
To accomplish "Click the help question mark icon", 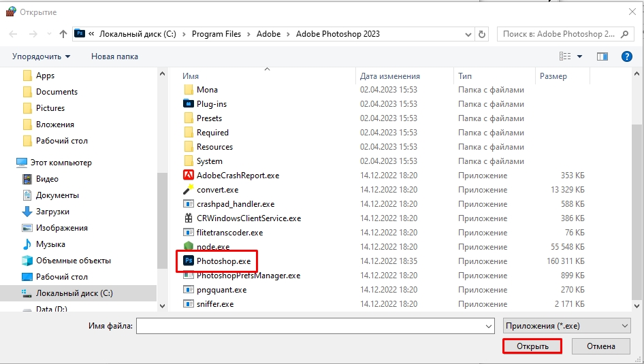I will coord(627,56).
